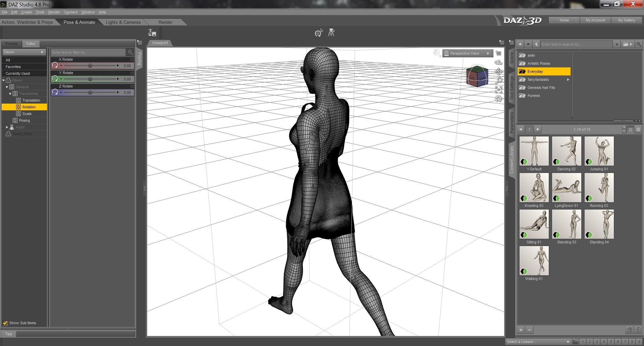The height and width of the screenshot is (346, 644).
Task: Collapse the Dawn tree node
Action: click(4, 80)
